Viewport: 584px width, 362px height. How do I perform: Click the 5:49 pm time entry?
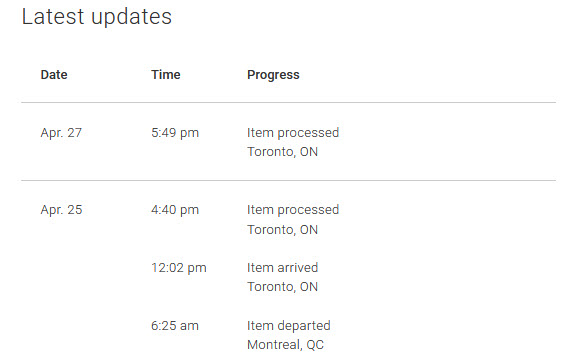(x=175, y=133)
